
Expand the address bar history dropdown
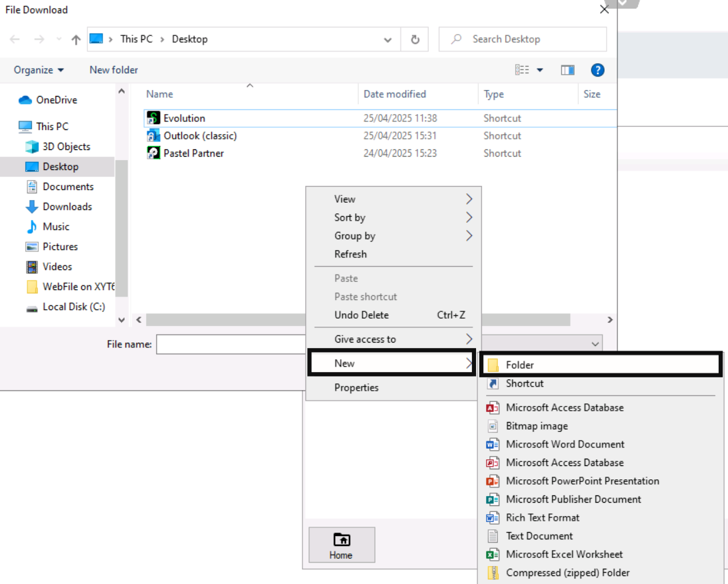pyautogui.click(x=387, y=39)
